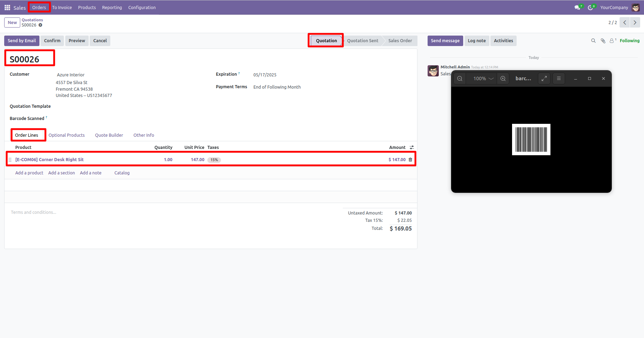Open Configuration menu
The height and width of the screenshot is (338, 644).
(x=142, y=7)
